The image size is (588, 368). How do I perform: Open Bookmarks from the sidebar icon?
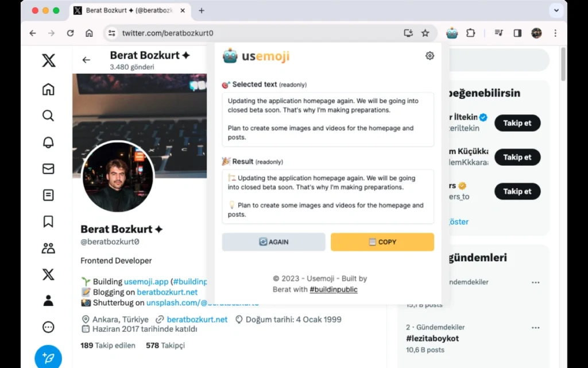[x=48, y=221]
